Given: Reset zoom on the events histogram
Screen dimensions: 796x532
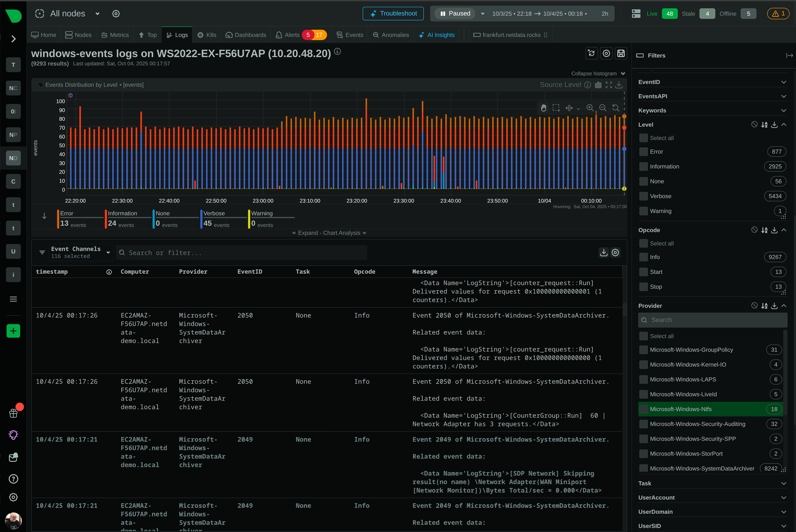Looking at the screenshot, I should 616,108.
